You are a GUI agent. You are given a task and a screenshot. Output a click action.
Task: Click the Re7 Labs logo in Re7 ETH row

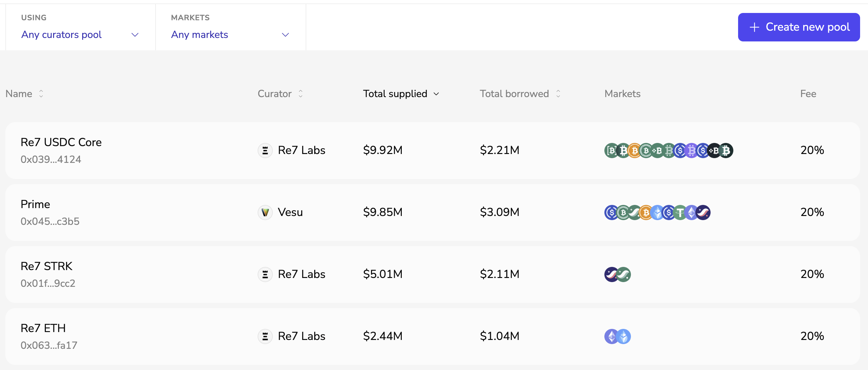coord(265,336)
